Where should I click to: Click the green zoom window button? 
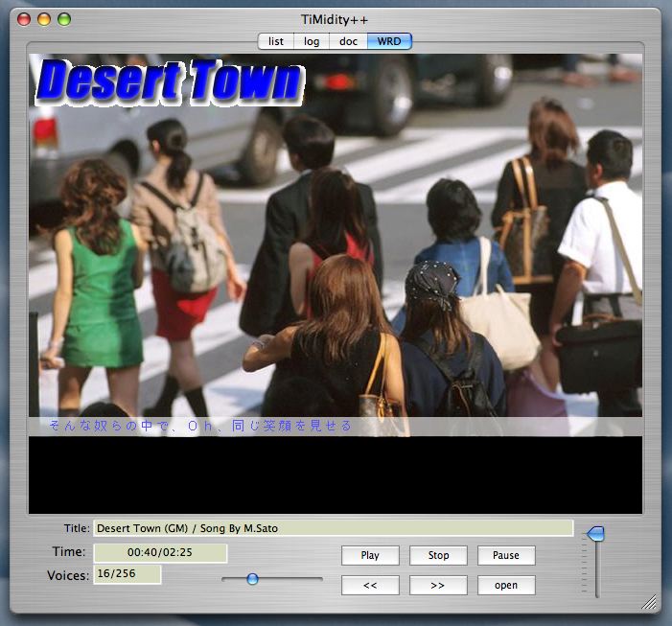[x=64, y=19]
